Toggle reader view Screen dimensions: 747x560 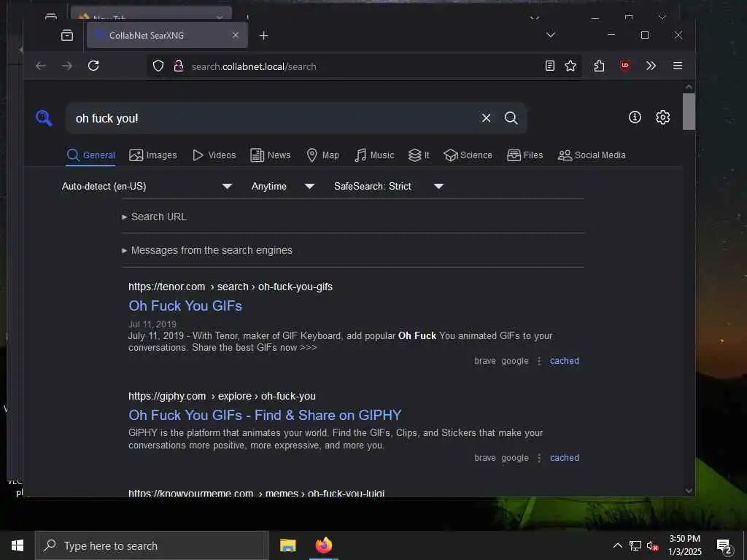(550, 66)
